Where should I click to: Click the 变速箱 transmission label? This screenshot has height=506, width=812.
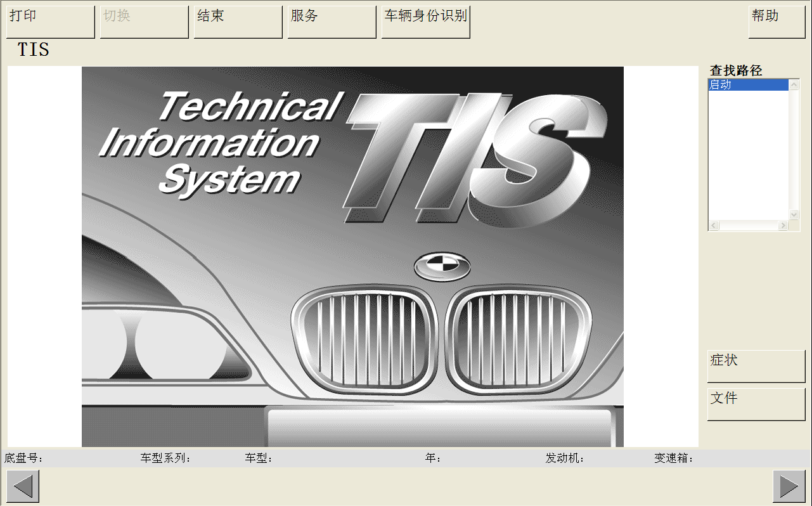click(674, 458)
